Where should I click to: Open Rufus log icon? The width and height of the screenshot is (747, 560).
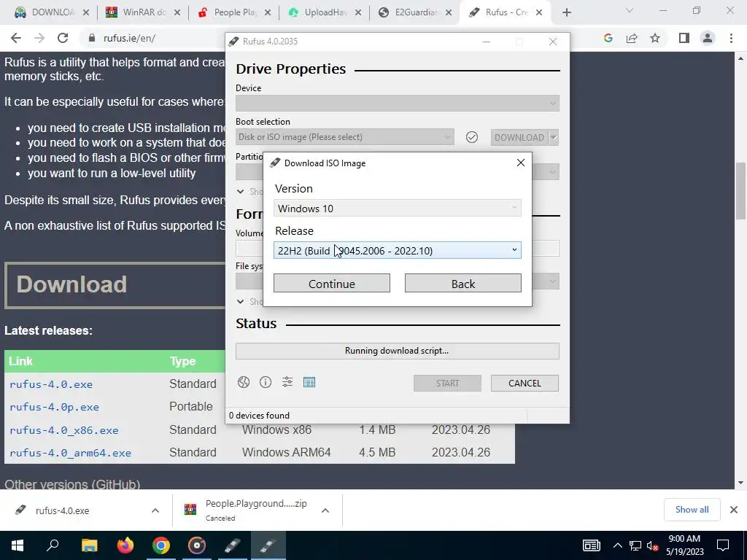[x=309, y=382]
